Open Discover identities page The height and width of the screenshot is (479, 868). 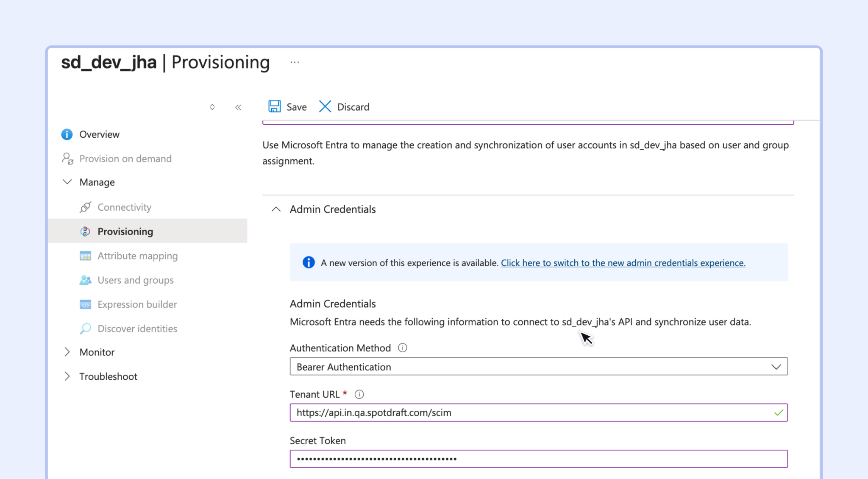(x=137, y=329)
